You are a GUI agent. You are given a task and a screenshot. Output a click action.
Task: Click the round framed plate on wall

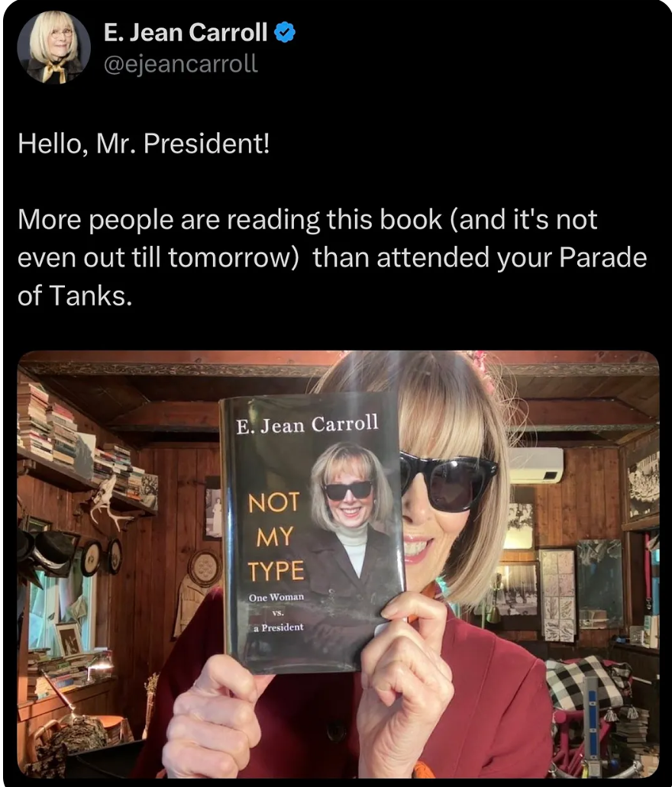[x=204, y=568]
